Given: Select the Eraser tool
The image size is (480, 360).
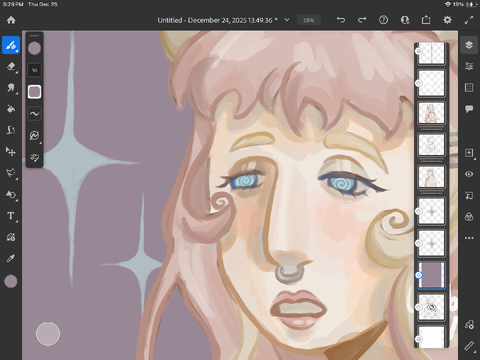Looking at the screenshot, I should coord(11,67).
